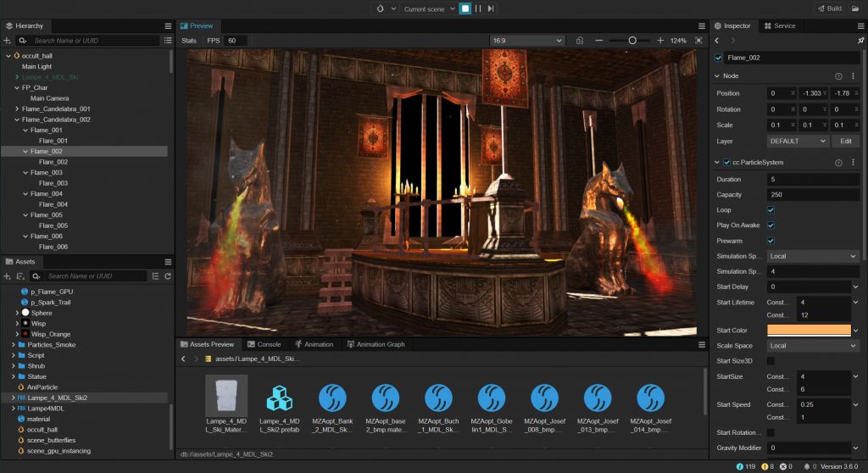The image size is (868, 473).
Task: Open the Layer DEFAULT dropdown
Action: pos(797,142)
